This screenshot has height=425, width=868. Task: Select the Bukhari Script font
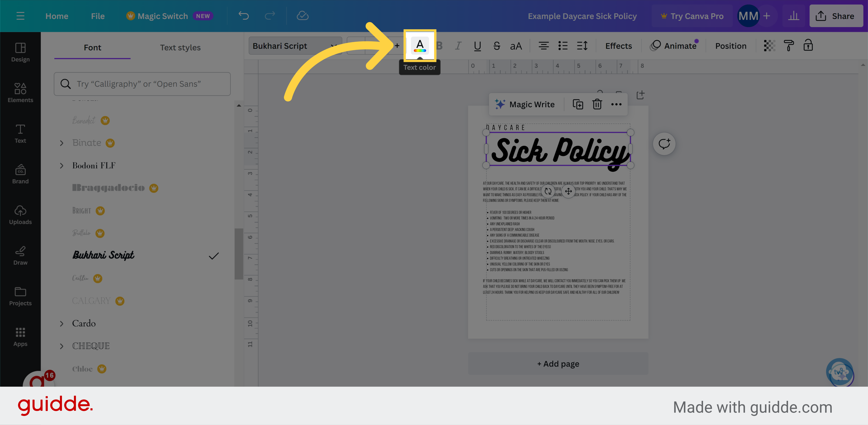point(103,255)
